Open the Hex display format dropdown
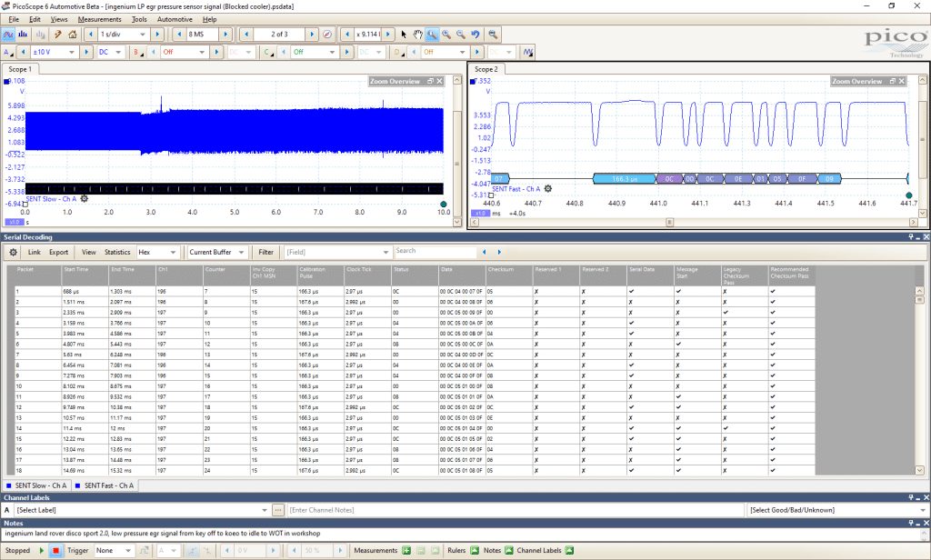Viewport: 931px width, 560px height. click(x=173, y=253)
